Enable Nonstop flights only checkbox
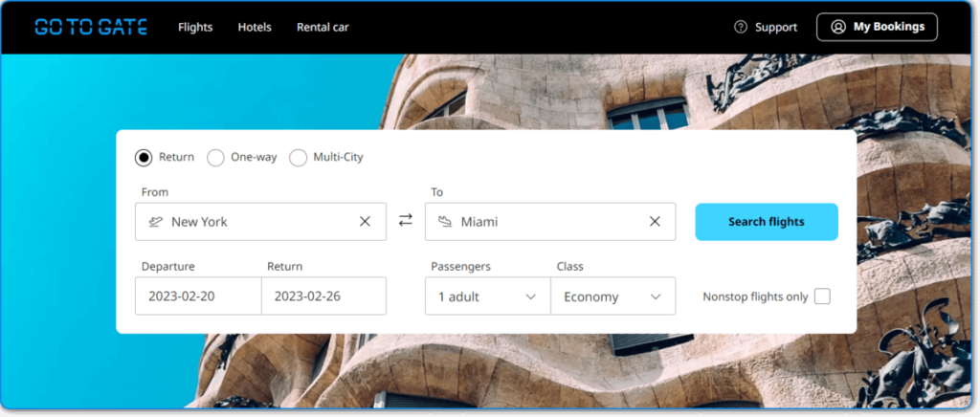The image size is (980, 417). pyautogui.click(x=822, y=296)
